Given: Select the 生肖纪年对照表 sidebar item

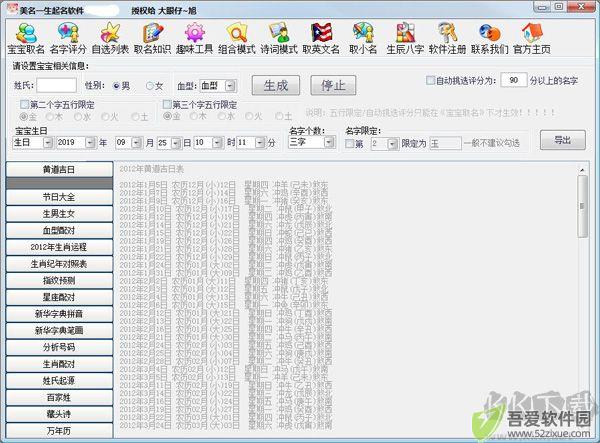Looking at the screenshot, I should coord(59,264).
